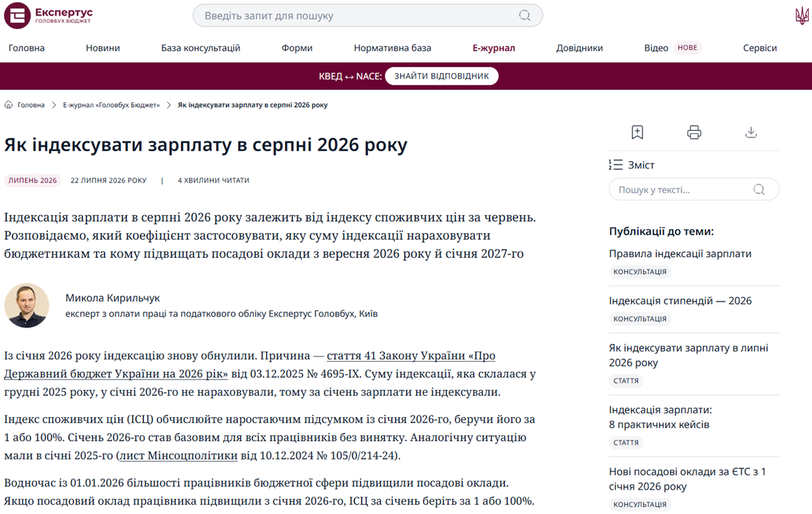Click the magnifier icon in text search
812x514 pixels.
759,189
